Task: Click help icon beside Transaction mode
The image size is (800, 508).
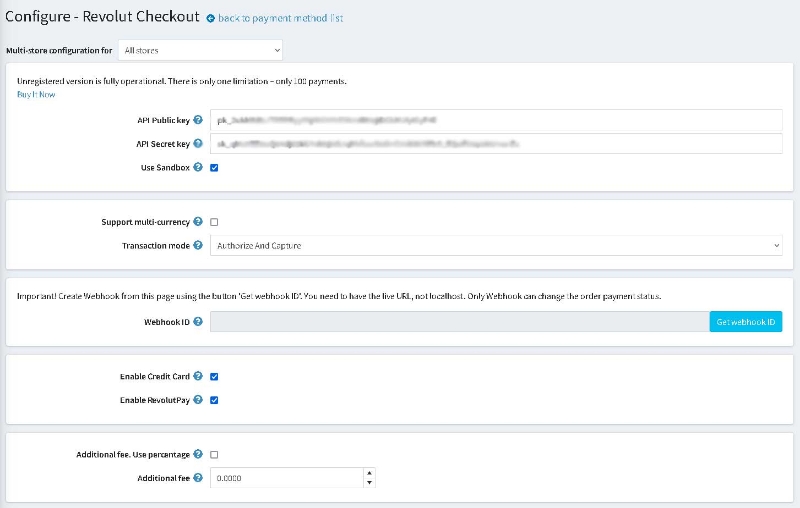Action: tap(198, 245)
